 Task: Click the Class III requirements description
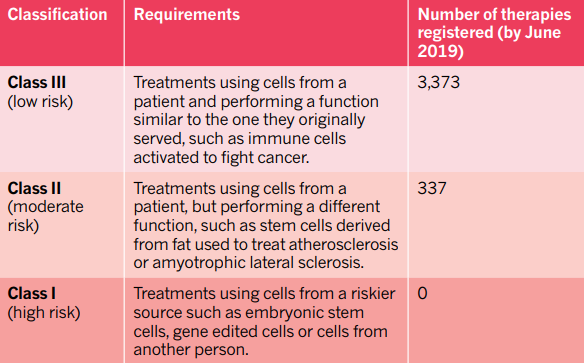pos(256,120)
